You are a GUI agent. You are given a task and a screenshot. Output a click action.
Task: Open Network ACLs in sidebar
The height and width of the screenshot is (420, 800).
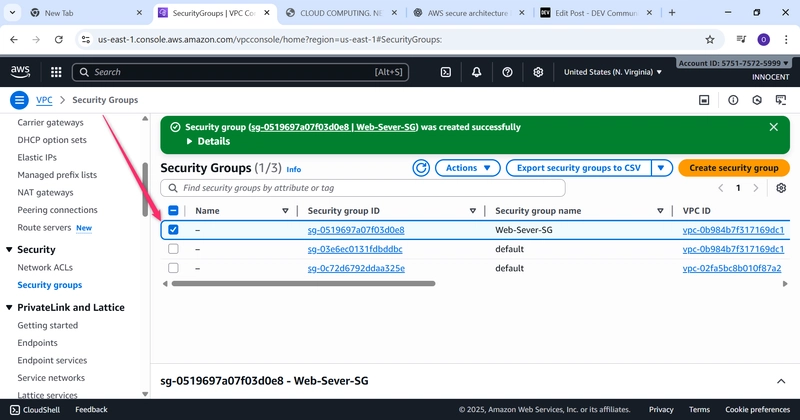pyautogui.click(x=45, y=267)
